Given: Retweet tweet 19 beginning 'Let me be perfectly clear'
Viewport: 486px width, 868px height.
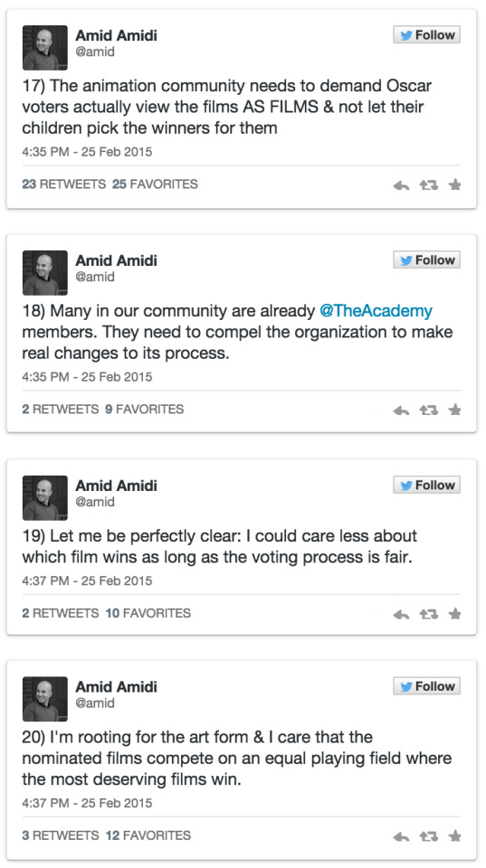Looking at the screenshot, I should pyautogui.click(x=428, y=614).
